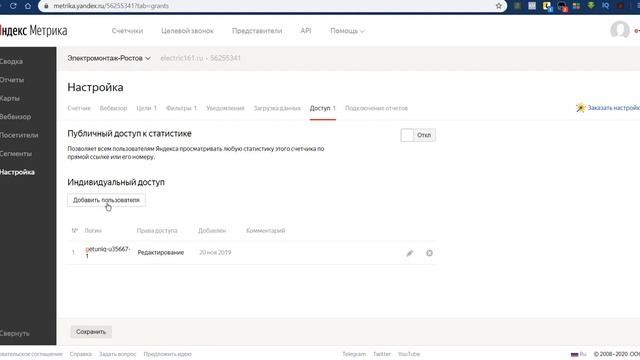Screen dimensions: 640x360
Task: Open the API menu link
Action: [306, 31]
